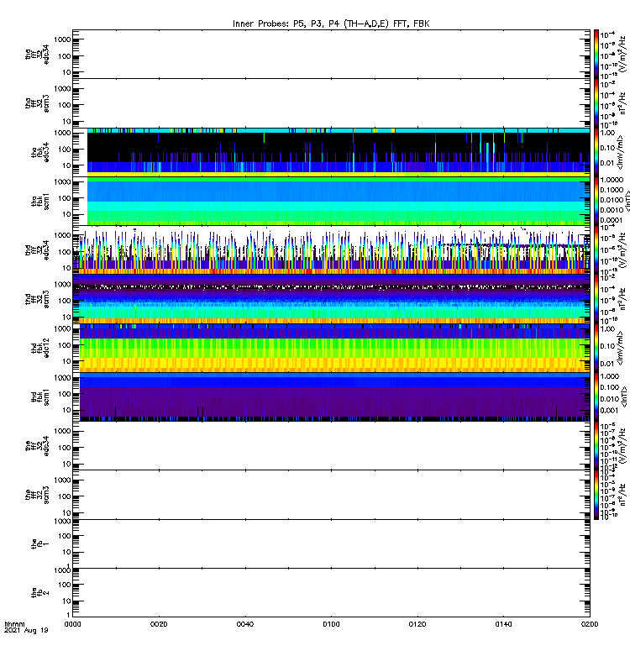Image resolution: width=630 pixels, height=672 pixels.
Task: Click the '<|mV/m|>' unit label beside tha fbk edc34
Action: (621, 152)
